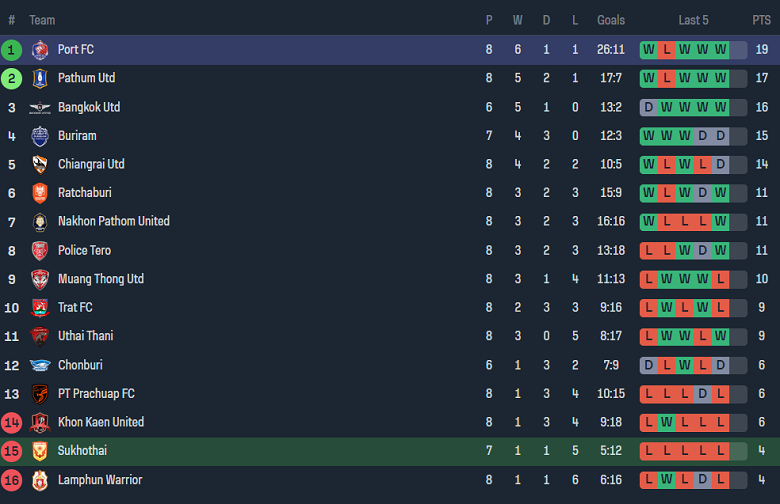Click rank 1 green position badge

pyautogui.click(x=12, y=49)
